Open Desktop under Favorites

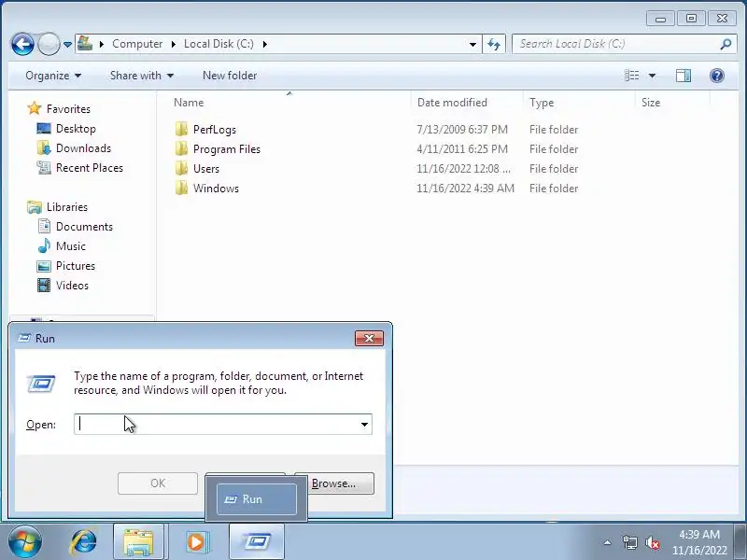(x=76, y=129)
